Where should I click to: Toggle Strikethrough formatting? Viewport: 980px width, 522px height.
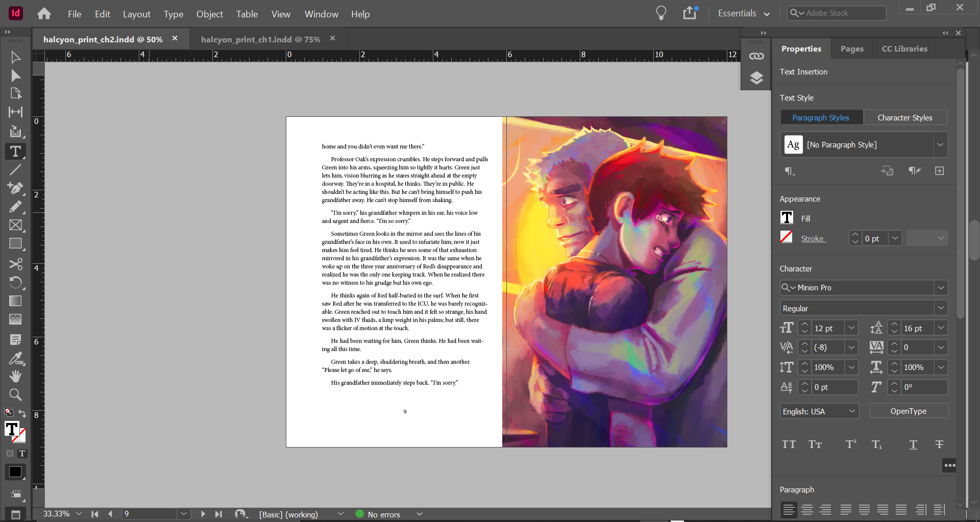click(x=939, y=444)
